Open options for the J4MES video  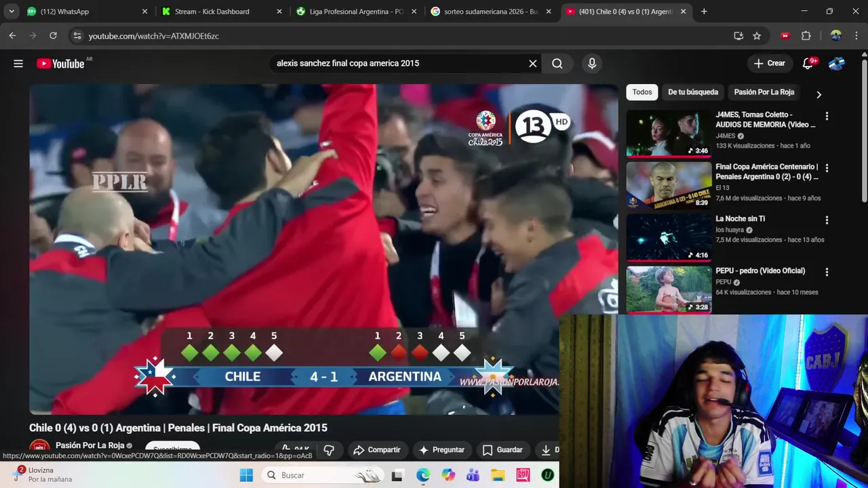[x=827, y=116]
